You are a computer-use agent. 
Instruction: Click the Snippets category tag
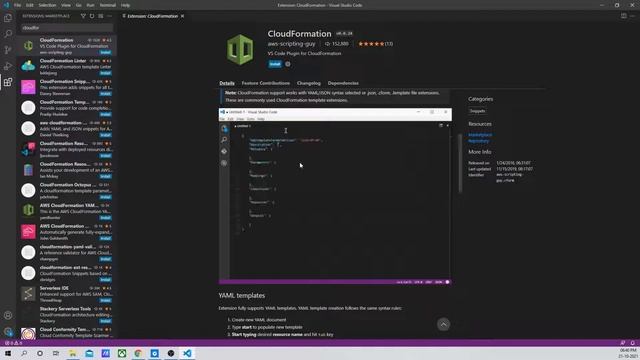(x=477, y=111)
